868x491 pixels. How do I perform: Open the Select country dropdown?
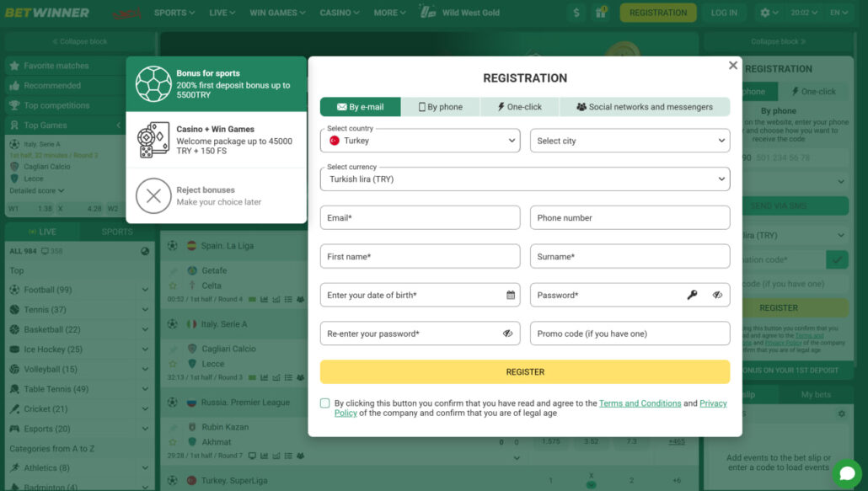coord(421,141)
